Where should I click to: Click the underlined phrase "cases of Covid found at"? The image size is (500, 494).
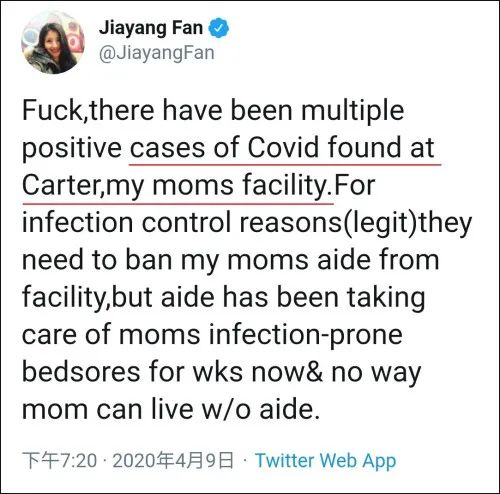pyautogui.click(x=282, y=148)
